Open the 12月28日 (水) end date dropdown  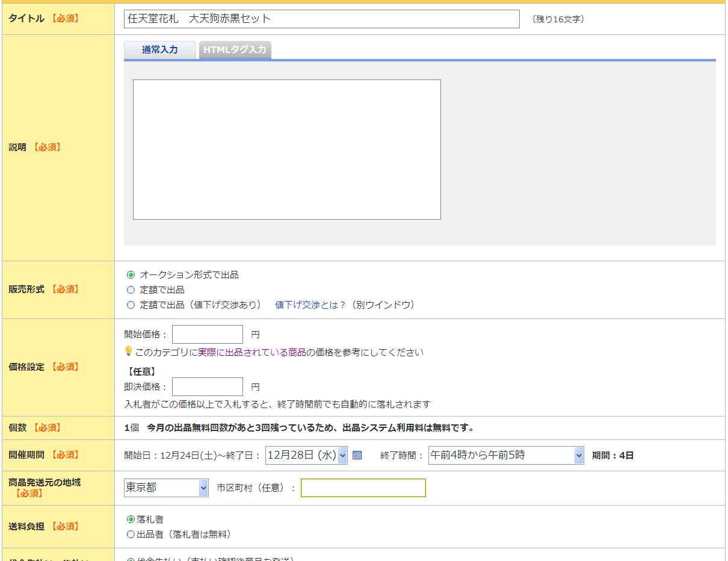point(306,455)
